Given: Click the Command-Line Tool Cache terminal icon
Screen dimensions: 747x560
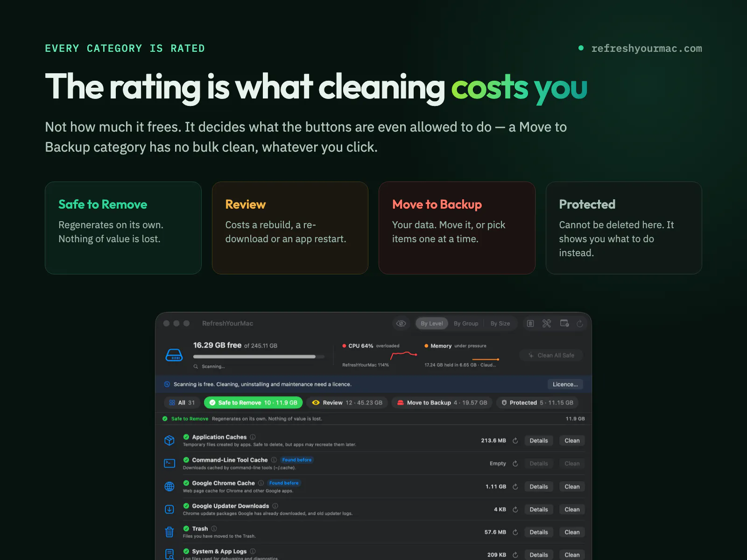Looking at the screenshot, I should click(169, 463).
